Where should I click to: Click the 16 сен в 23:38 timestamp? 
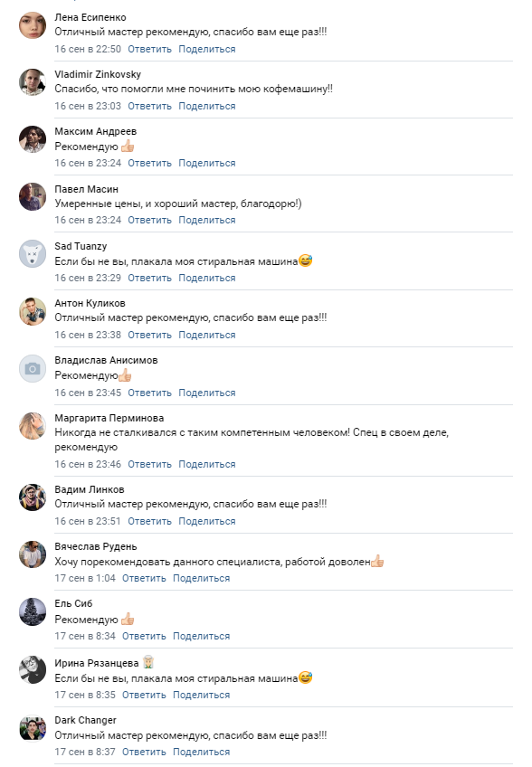tap(88, 335)
